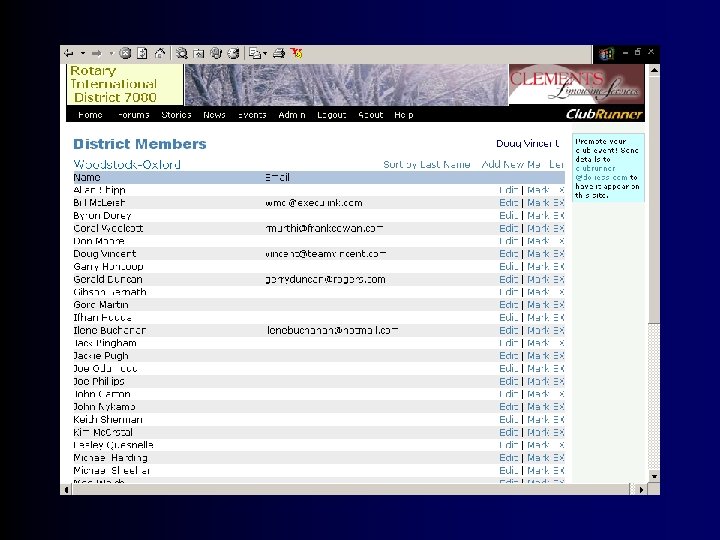This screenshot has height=540, width=720.
Task: Click Mark Ex for Joe Phillips
Action: click(546, 382)
